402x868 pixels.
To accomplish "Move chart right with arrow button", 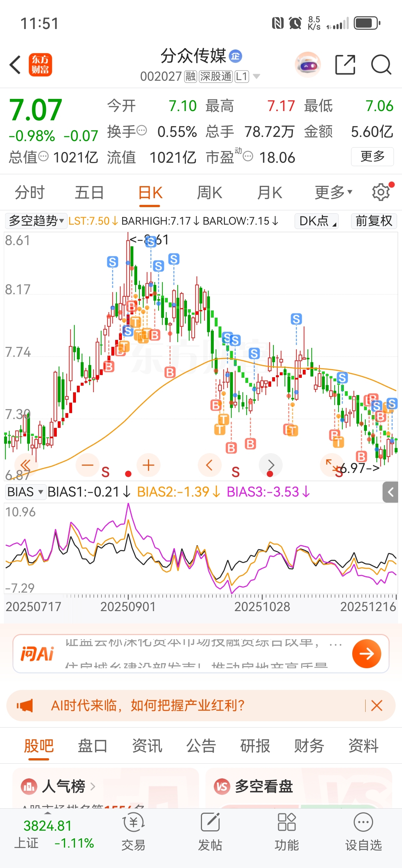I will tap(270, 465).
